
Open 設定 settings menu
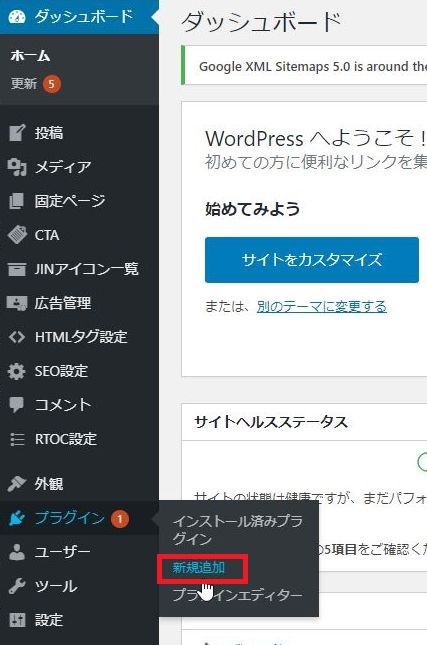point(79,620)
